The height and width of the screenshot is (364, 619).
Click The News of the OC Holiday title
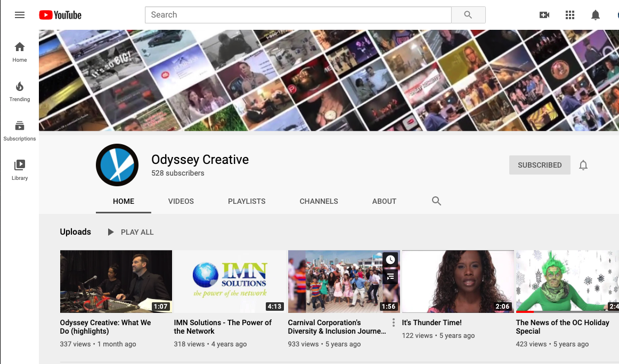pyautogui.click(x=563, y=327)
